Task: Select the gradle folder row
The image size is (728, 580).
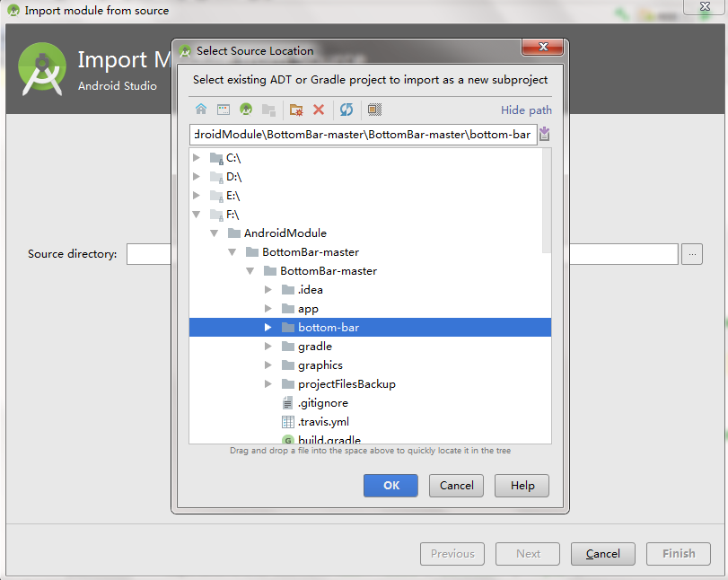Action: coord(370,346)
